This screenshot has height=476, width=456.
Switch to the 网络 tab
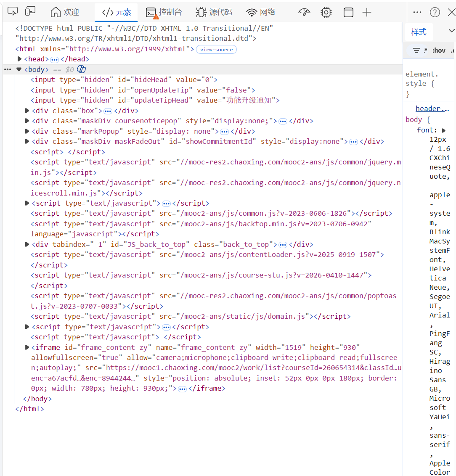point(261,12)
